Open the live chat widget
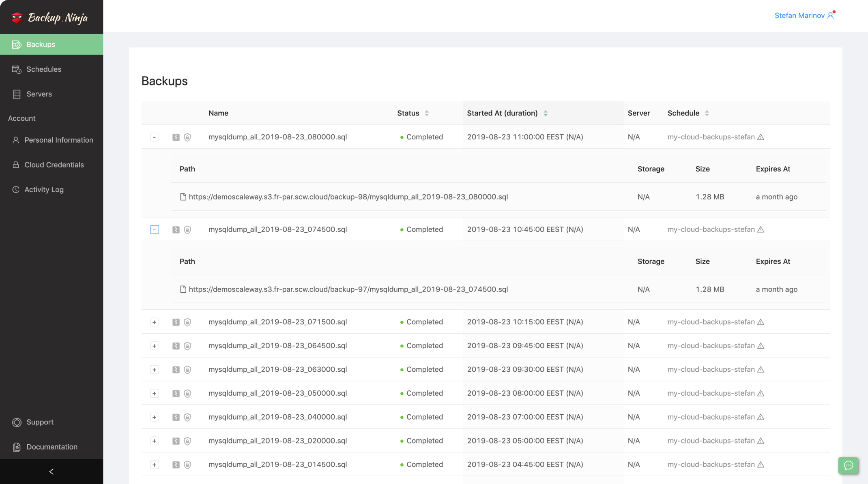This screenshot has width=868, height=484. click(x=848, y=465)
